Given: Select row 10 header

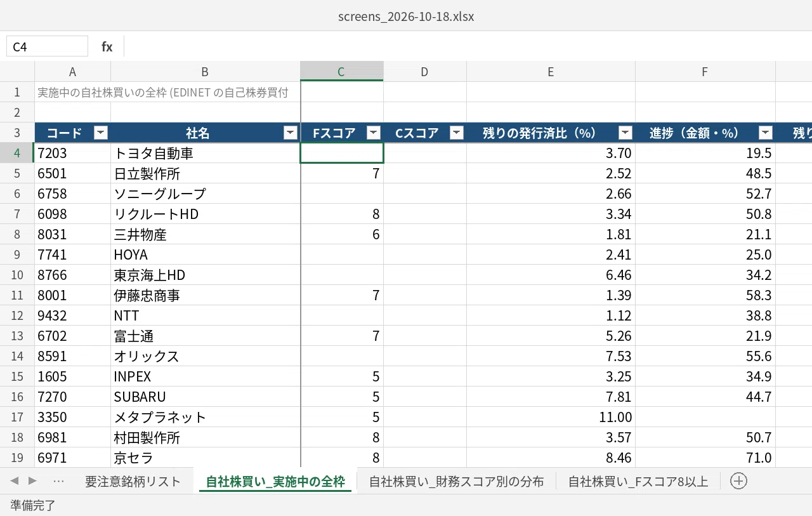Looking at the screenshot, I should pyautogui.click(x=17, y=275).
